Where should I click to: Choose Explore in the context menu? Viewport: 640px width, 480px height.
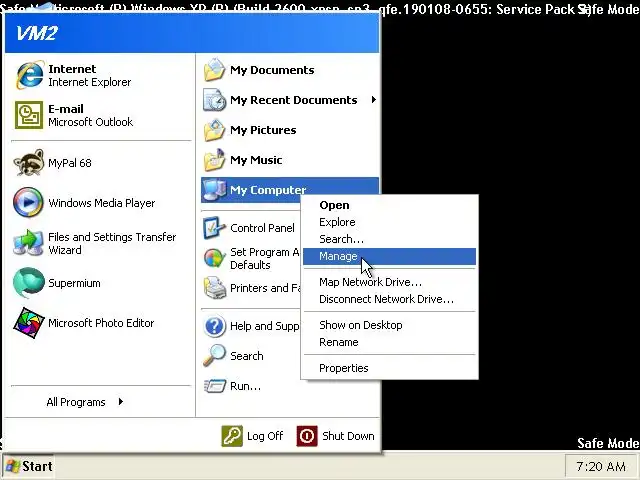[x=389, y=222]
